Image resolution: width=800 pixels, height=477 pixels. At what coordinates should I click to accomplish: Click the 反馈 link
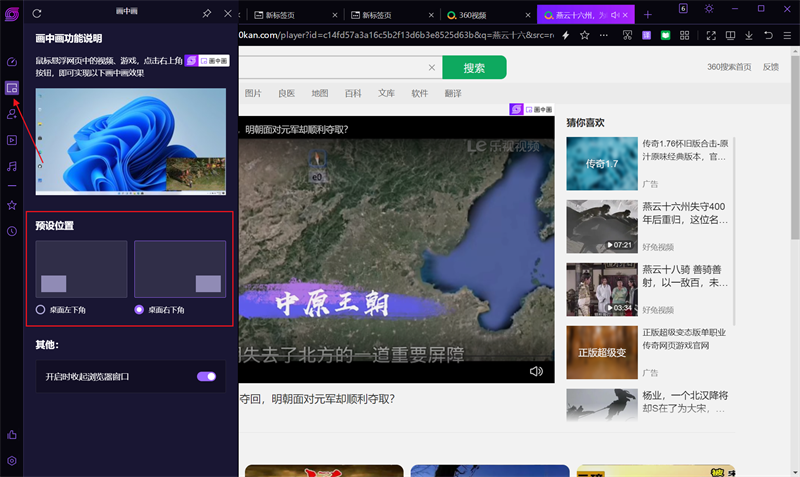click(770, 67)
